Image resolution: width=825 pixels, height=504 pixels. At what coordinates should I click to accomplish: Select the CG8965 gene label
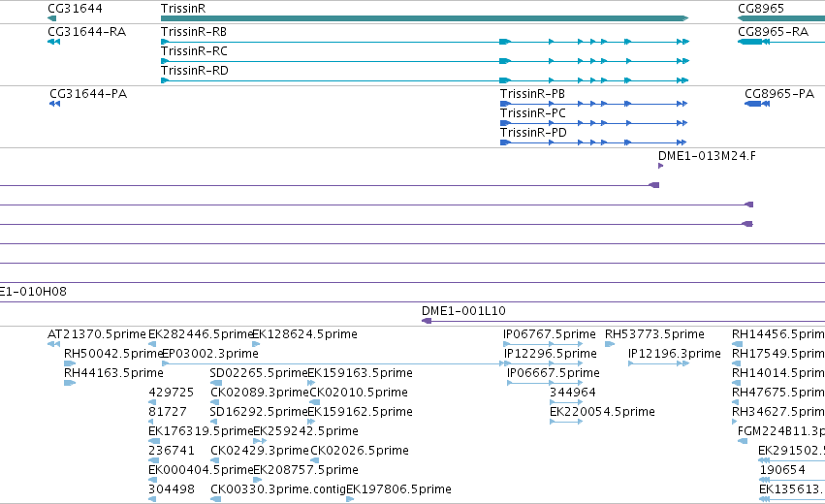(761, 9)
